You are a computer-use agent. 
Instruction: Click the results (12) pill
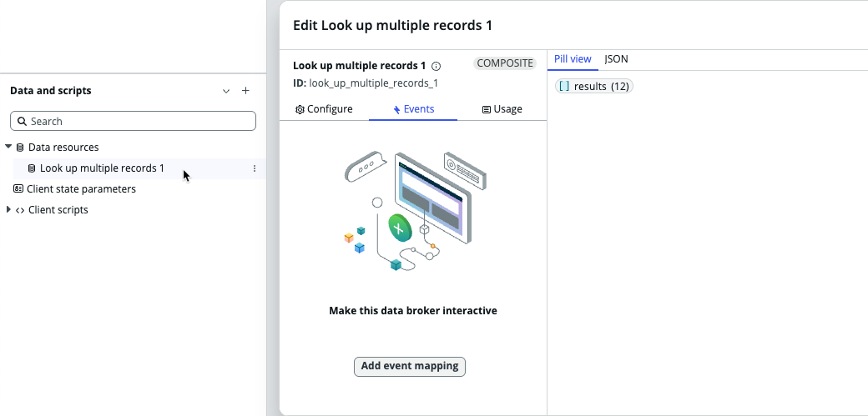click(594, 87)
